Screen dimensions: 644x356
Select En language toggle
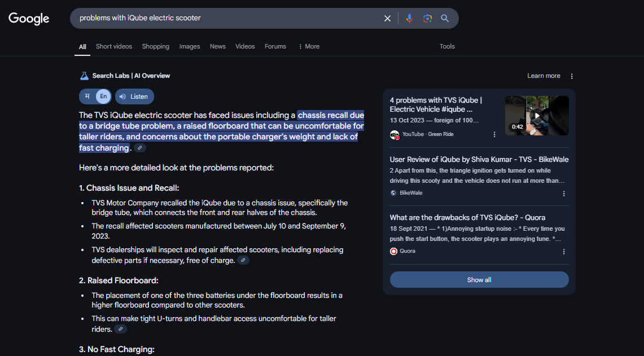tap(103, 96)
